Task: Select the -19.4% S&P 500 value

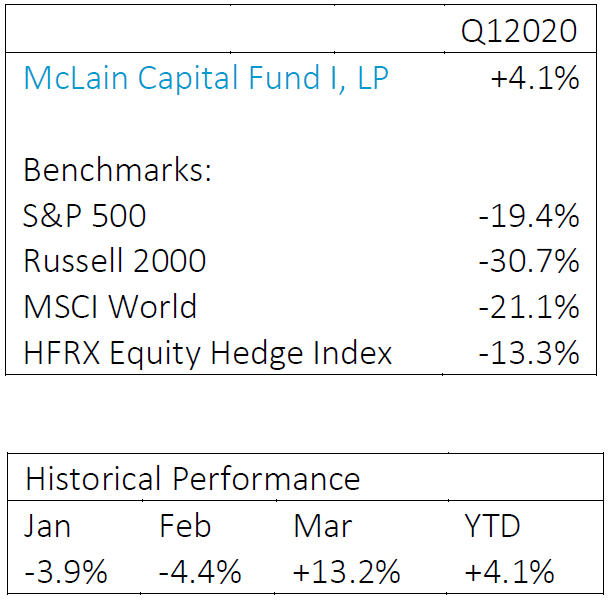Action: tap(530, 216)
